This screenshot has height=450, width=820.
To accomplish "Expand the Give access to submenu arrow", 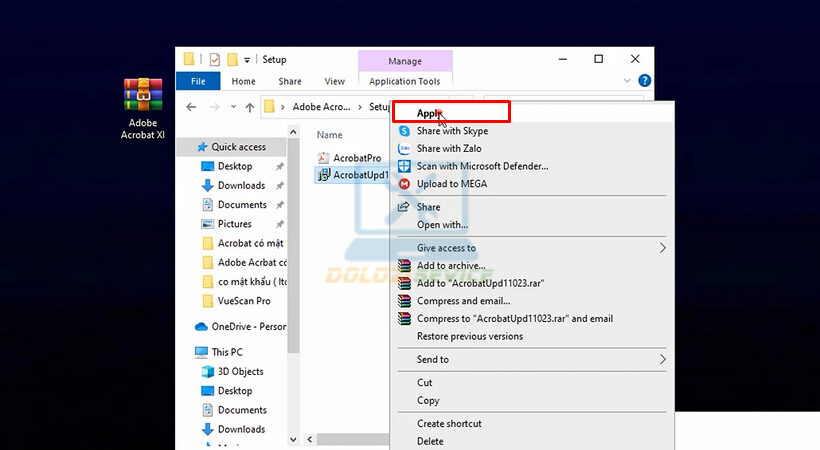I will [x=663, y=248].
